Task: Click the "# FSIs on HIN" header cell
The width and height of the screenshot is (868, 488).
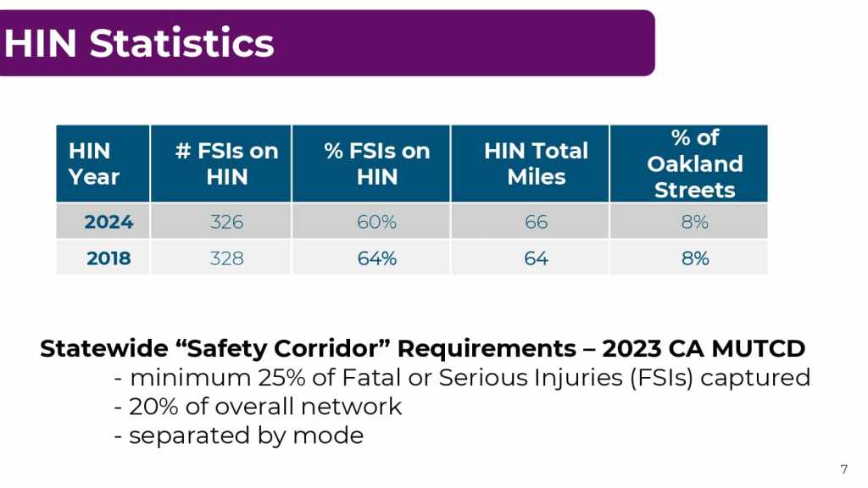Action: pyautogui.click(x=226, y=164)
